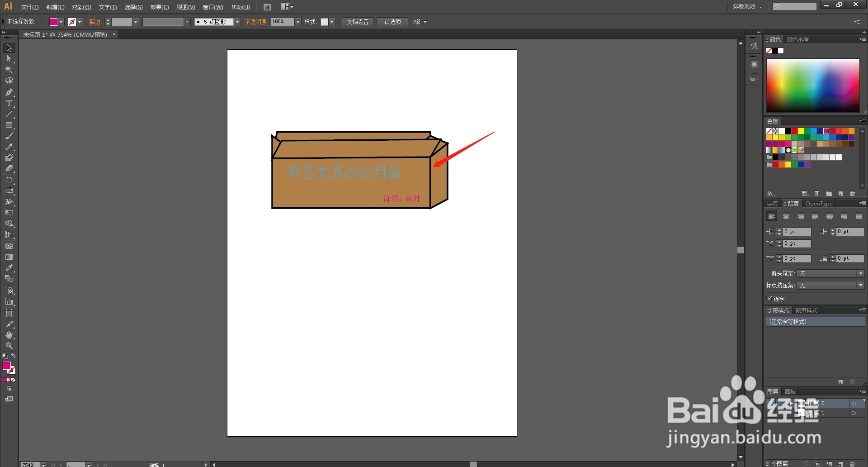Open the 效果(C) menu
The width and height of the screenshot is (868, 467).
[x=160, y=7]
